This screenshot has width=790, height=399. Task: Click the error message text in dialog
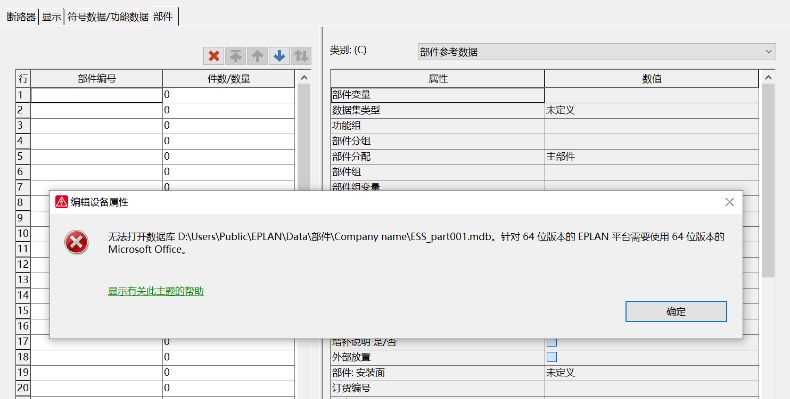tap(416, 243)
